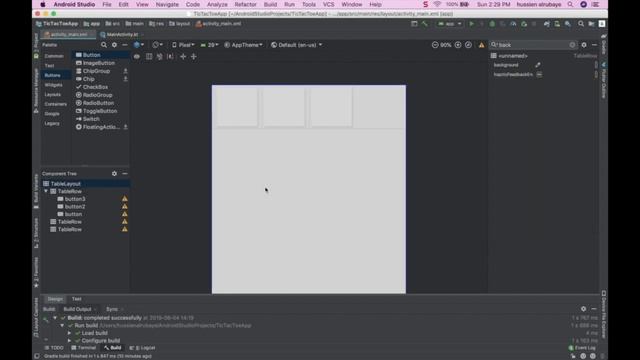
Task: Minimize the Component Tree panel
Action: tap(125, 173)
